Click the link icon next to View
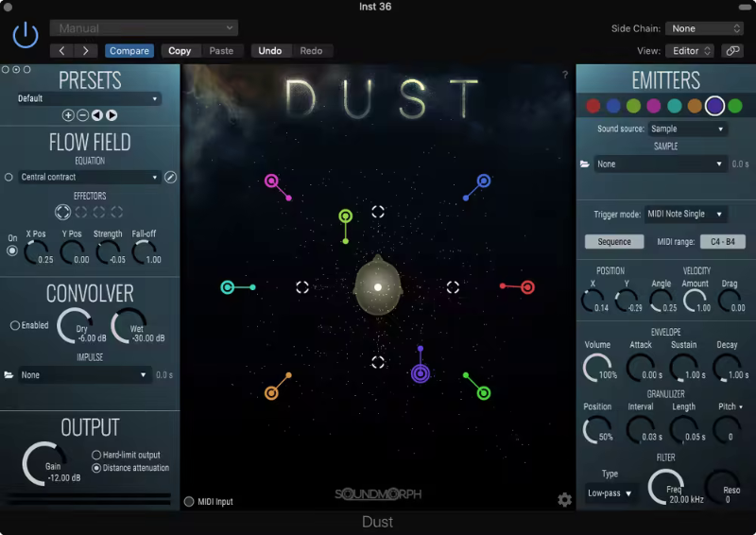 pyautogui.click(x=732, y=51)
